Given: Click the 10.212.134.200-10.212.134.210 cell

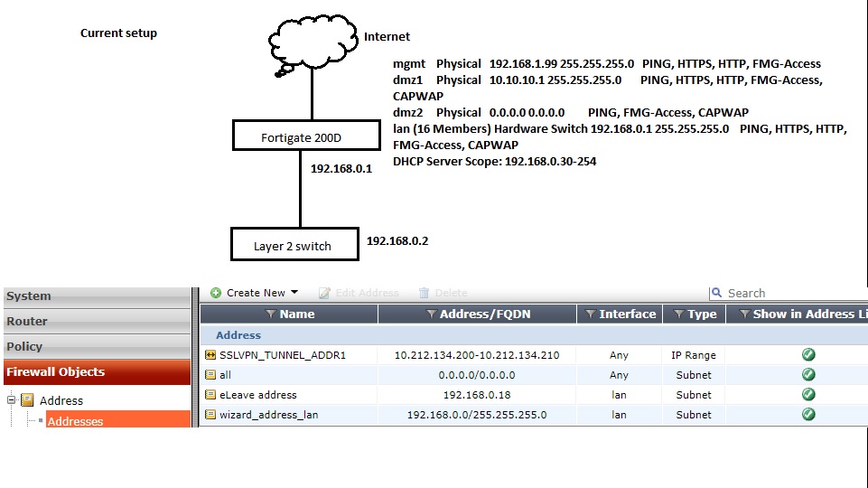Looking at the screenshot, I should pyautogui.click(x=477, y=355).
